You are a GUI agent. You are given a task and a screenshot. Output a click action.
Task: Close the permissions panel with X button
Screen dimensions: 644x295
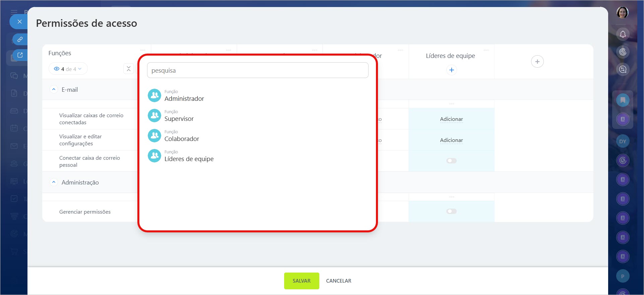pyautogui.click(x=19, y=22)
